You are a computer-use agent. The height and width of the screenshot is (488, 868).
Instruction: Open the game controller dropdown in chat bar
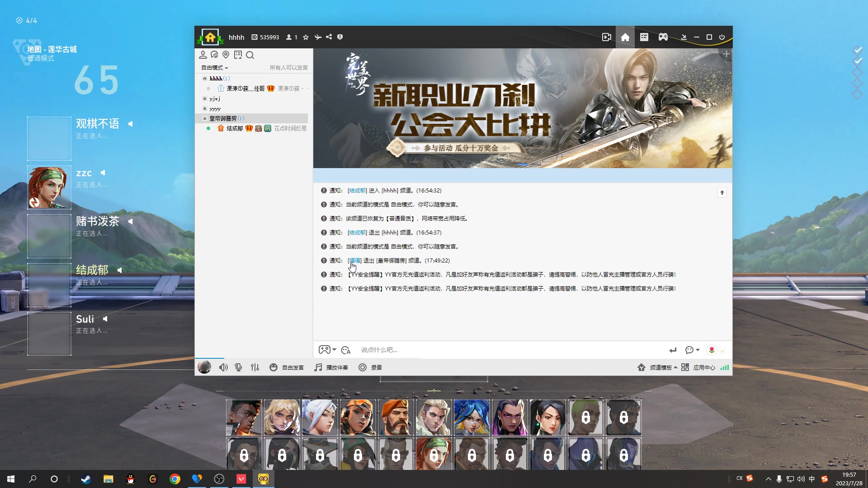pos(327,350)
